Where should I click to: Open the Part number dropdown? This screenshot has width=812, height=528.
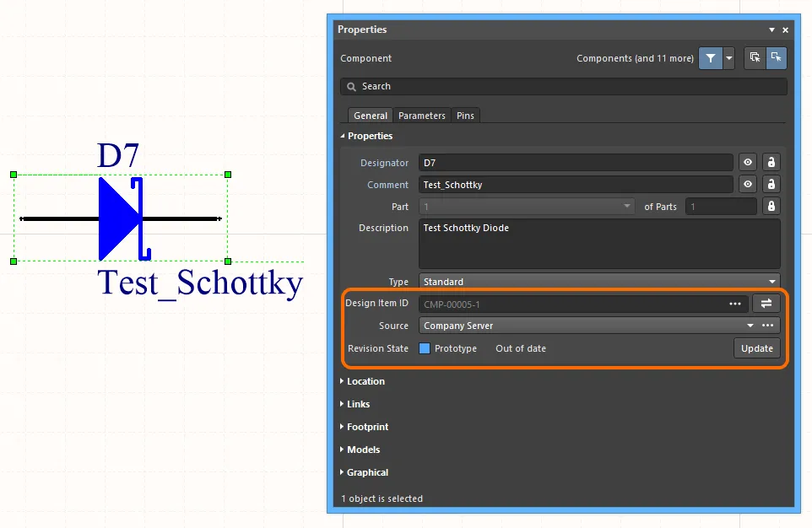click(526, 207)
